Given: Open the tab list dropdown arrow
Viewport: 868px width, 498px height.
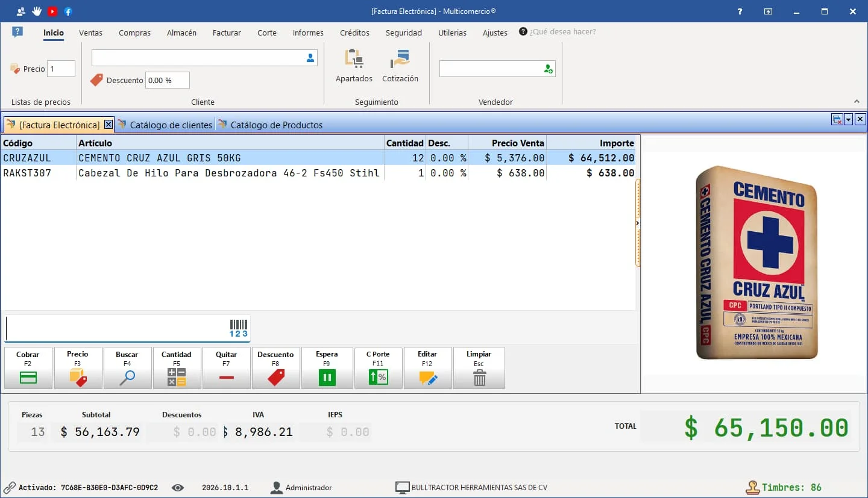Looking at the screenshot, I should 849,119.
